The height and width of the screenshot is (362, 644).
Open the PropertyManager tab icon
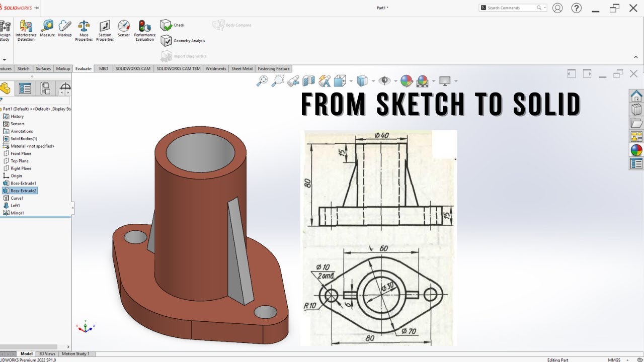25,89
